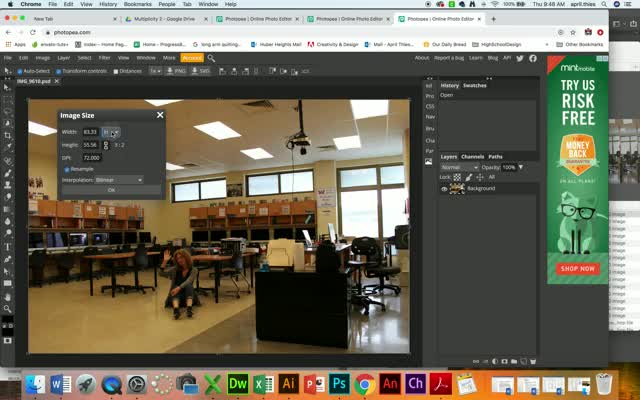The width and height of the screenshot is (640, 400).
Task: Click the Width value input field
Action: (90, 132)
